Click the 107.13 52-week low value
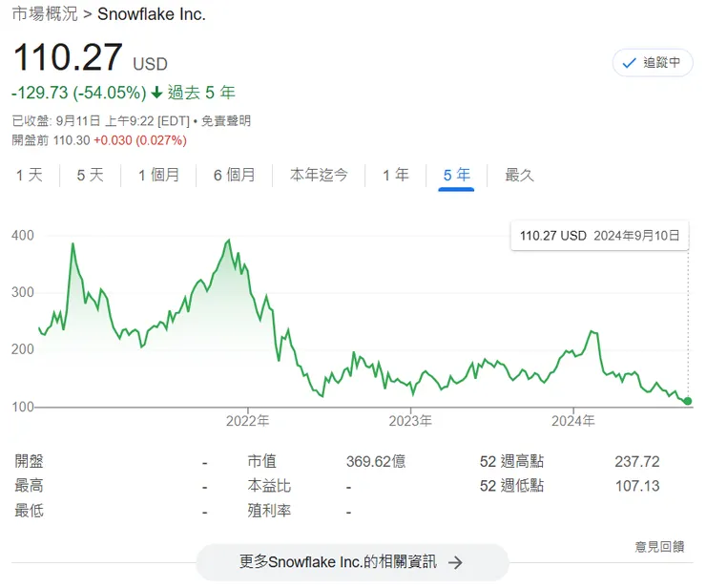This screenshot has width=706, height=588. [637, 486]
